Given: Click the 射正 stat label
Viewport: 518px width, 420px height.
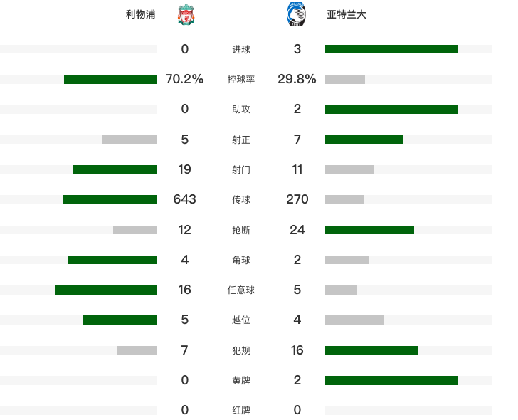Looking at the screenshot, I should tap(241, 140).
